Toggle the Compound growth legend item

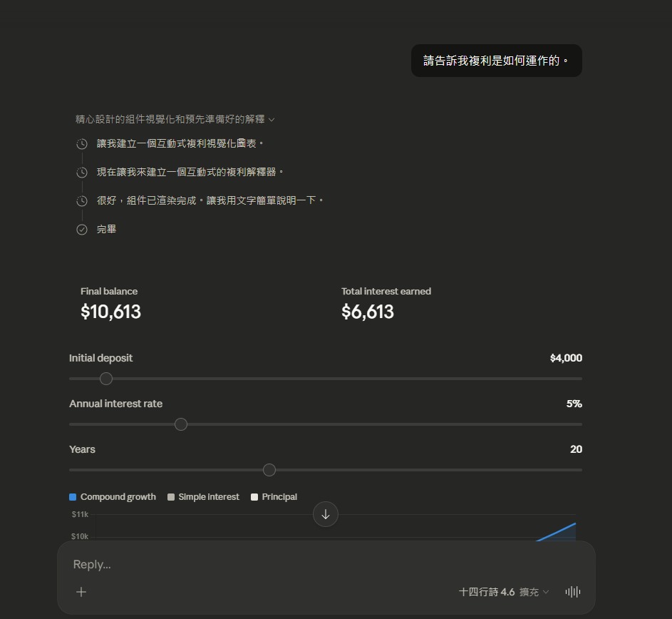(113, 497)
